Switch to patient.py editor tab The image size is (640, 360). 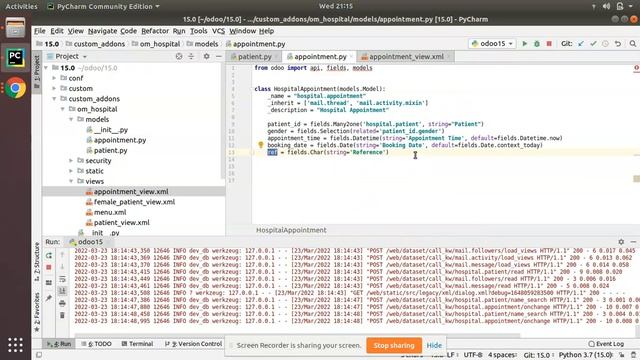pyautogui.click(x=255, y=57)
